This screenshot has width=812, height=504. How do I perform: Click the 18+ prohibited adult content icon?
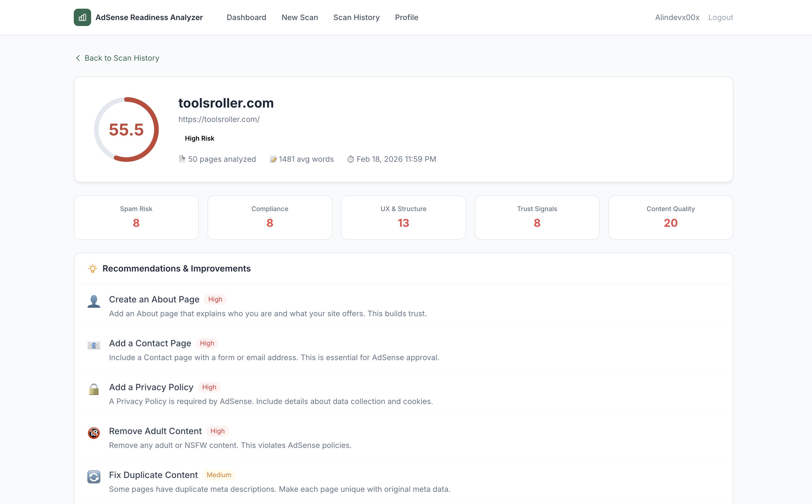(94, 433)
